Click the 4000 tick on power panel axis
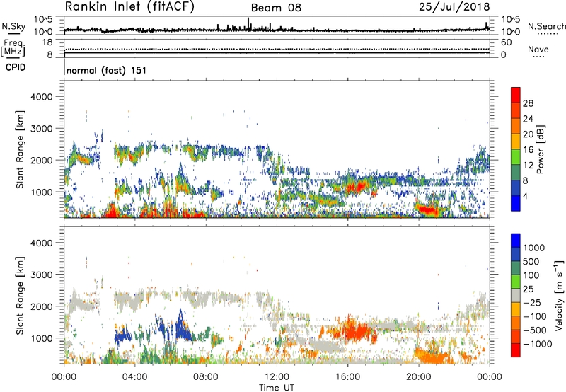Image resolution: width=566 pixels, height=392 pixels. tap(41, 97)
